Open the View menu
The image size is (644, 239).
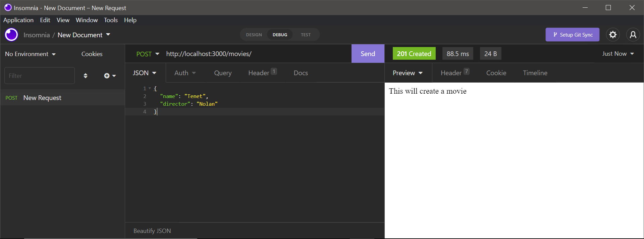(x=63, y=20)
